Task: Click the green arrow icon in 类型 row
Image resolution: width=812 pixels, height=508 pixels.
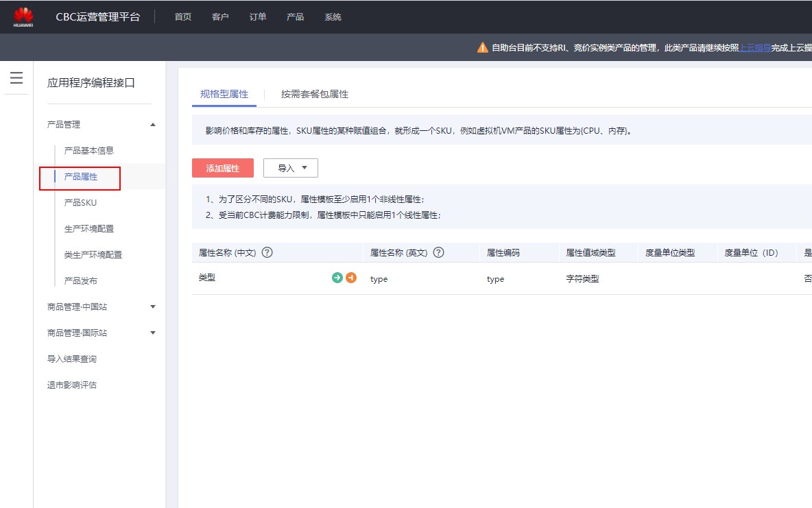Action: (337, 278)
